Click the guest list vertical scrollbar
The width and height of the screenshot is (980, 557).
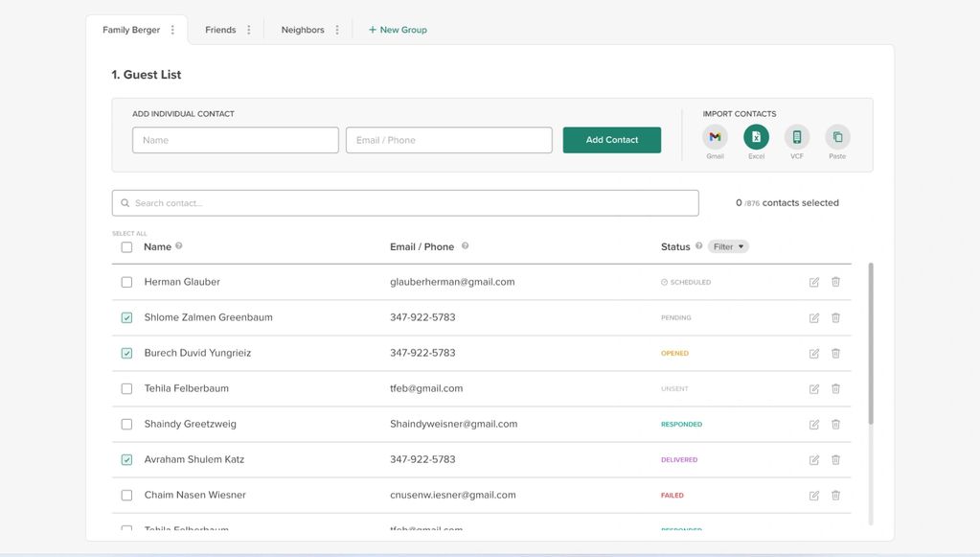tap(871, 344)
